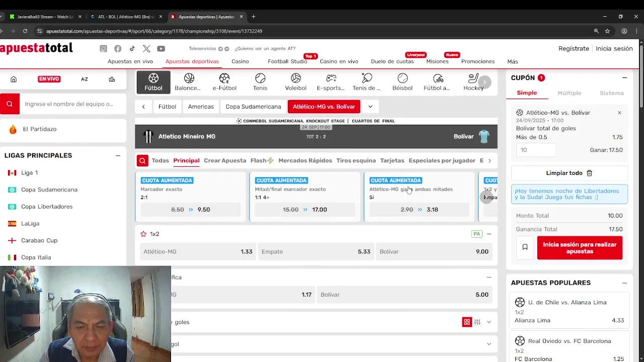Click the market search icon beside Todas

tap(142, 160)
